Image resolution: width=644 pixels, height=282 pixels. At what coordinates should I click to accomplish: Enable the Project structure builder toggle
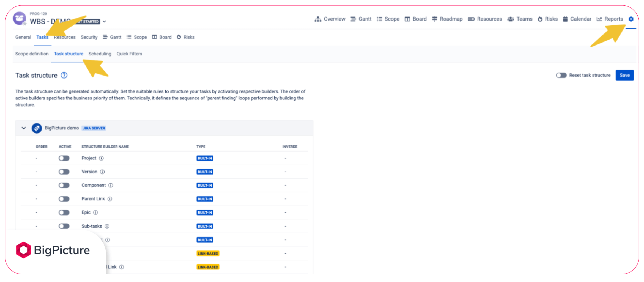64,158
